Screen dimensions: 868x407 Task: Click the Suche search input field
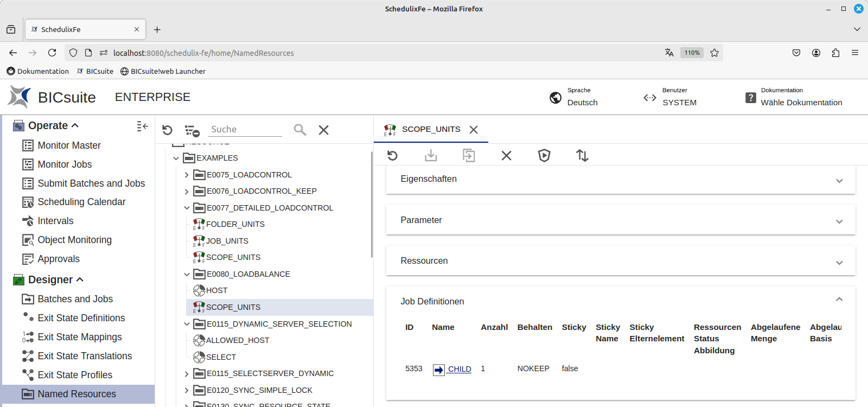coord(245,129)
